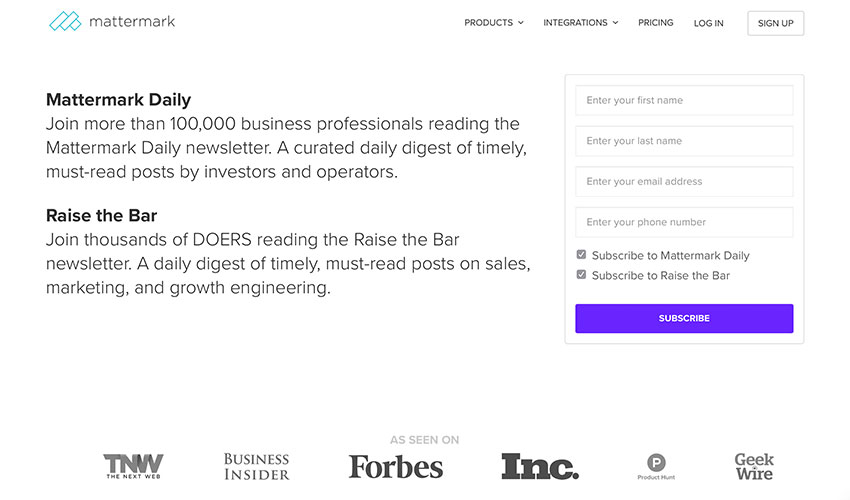Image resolution: width=850 pixels, height=500 pixels.
Task: Expand the Products dropdown menu
Action: pyautogui.click(x=494, y=23)
